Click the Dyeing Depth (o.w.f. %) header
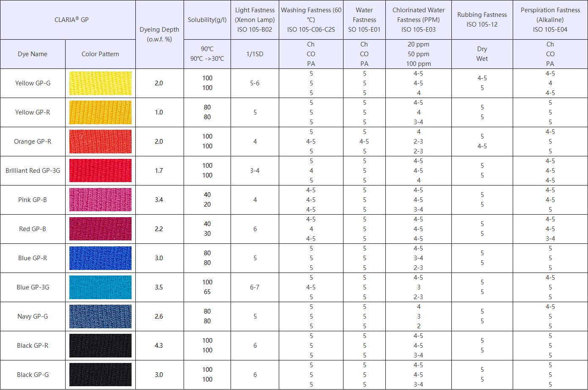Viewport: 588px width, 390px height. pyautogui.click(x=159, y=34)
